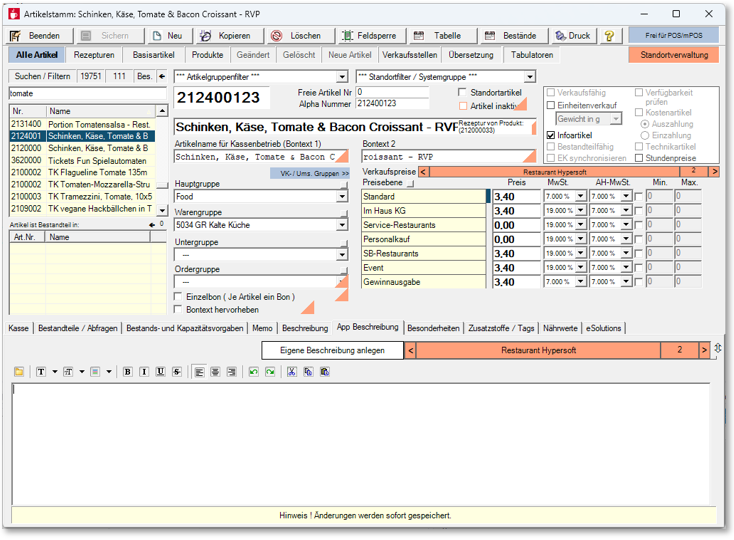Uncheck the Infoartikel checkbox
The height and width of the screenshot is (540, 734).
click(x=551, y=135)
